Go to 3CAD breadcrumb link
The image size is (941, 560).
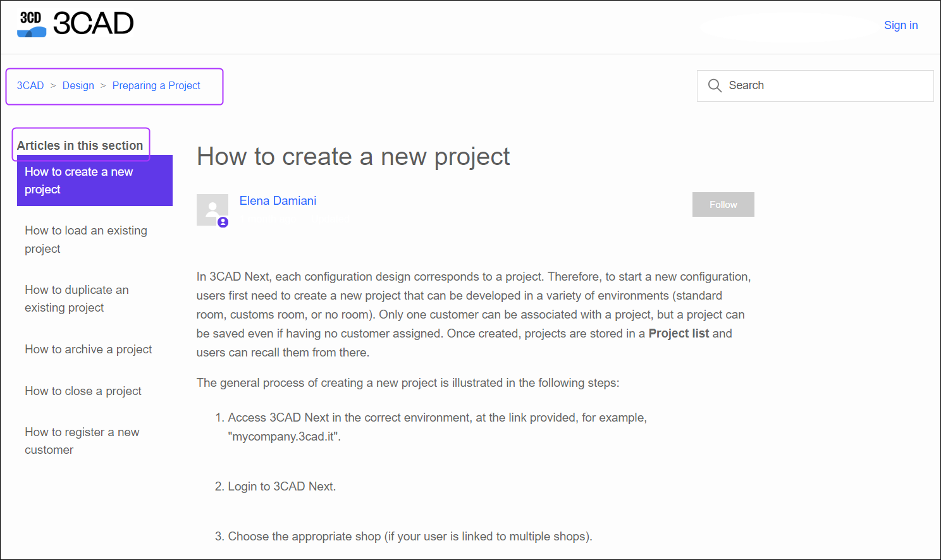point(30,85)
